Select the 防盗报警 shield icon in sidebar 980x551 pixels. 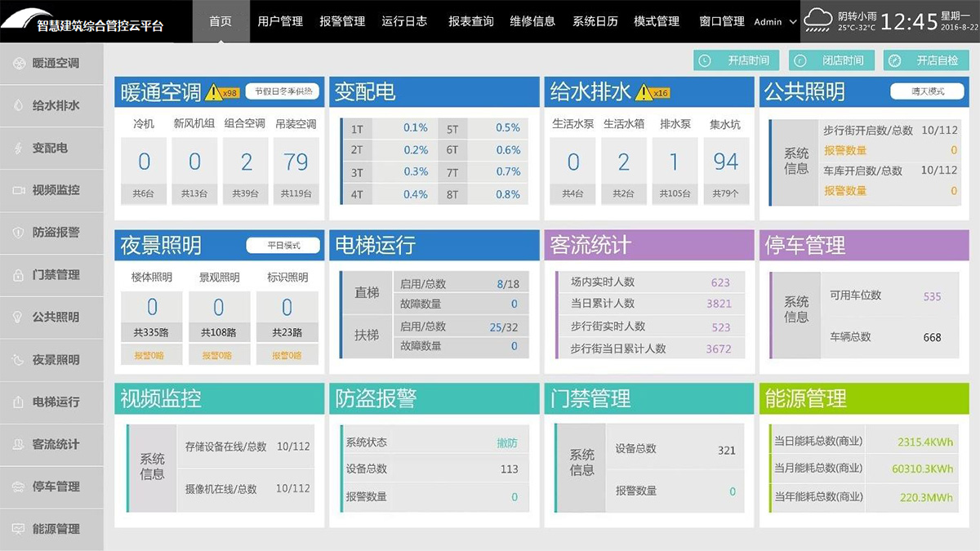tap(18, 233)
